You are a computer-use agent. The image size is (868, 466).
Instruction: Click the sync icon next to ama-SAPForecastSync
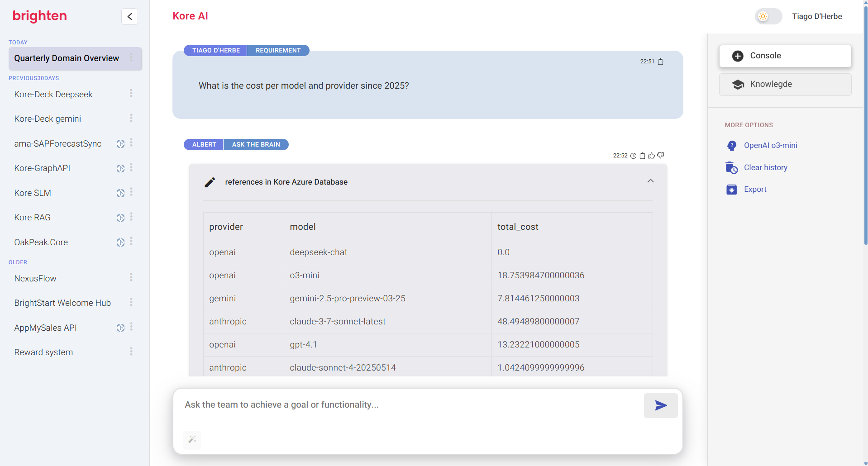(120, 144)
